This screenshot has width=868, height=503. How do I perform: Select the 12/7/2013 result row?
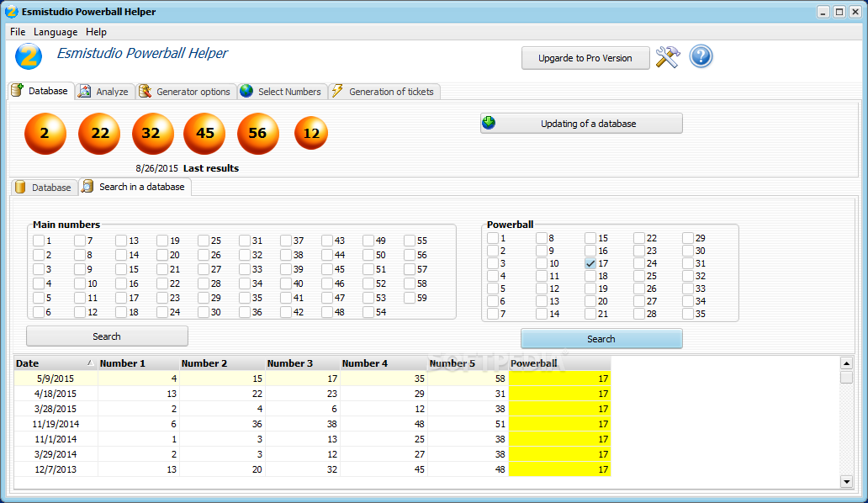pos(312,469)
